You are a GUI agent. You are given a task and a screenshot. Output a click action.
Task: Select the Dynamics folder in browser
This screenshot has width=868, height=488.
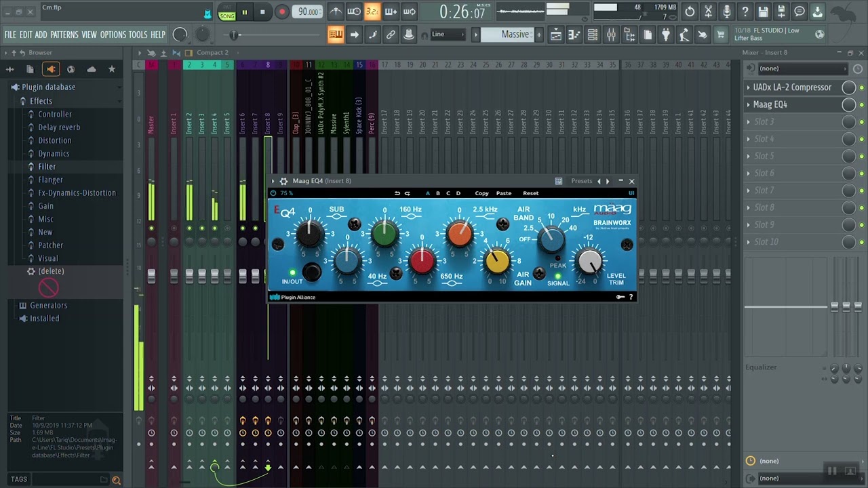click(54, 154)
